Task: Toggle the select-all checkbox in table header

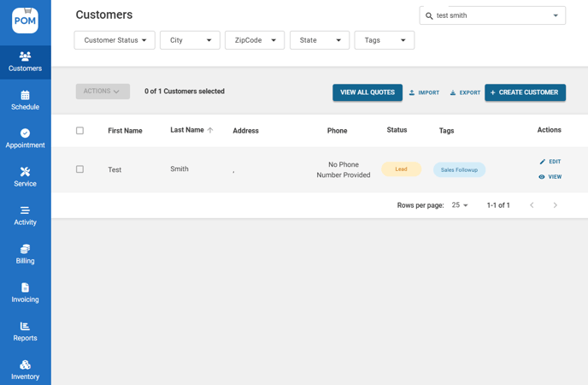Action: tap(79, 131)
